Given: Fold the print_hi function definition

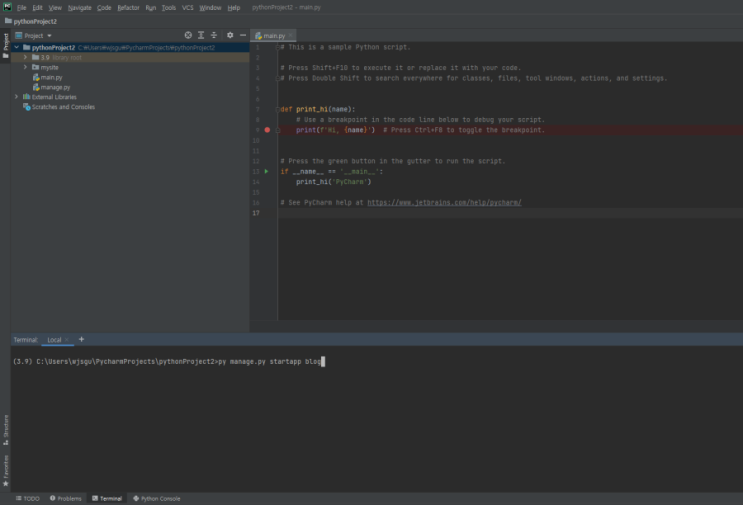Looking at the screenshot, I should 278,109.
